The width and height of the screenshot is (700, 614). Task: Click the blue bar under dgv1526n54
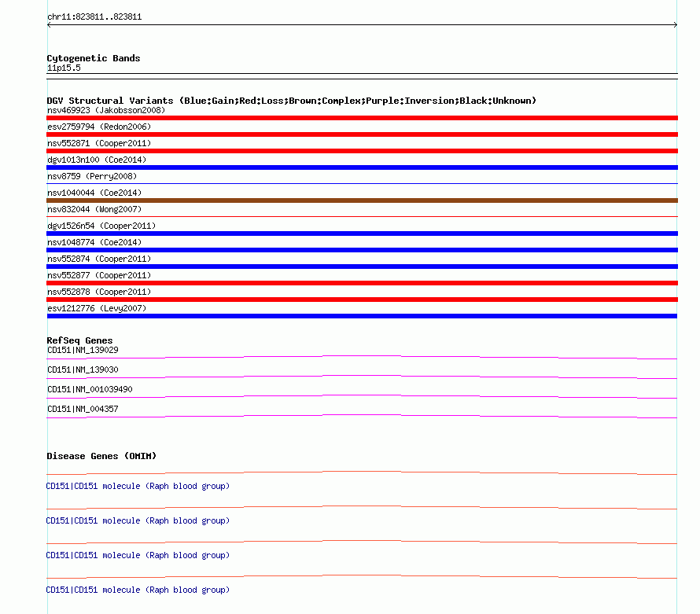click(x=362, y=233)
